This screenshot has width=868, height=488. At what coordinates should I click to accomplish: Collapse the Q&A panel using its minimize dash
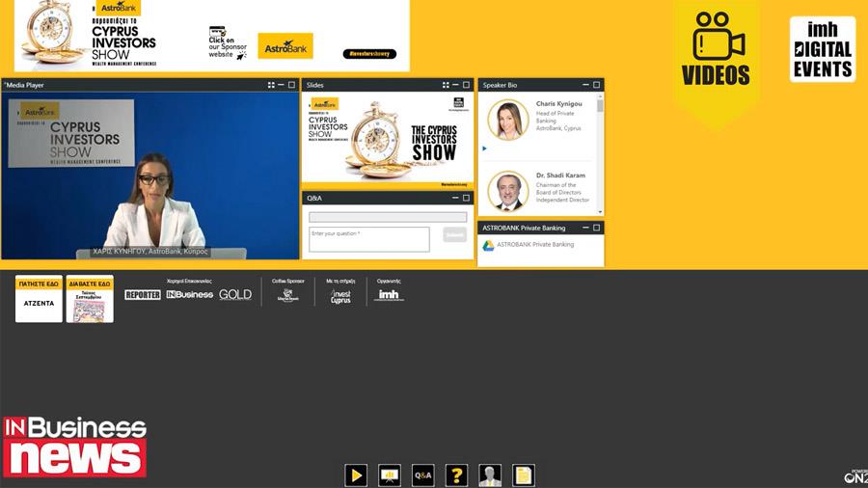click(454, 198)
